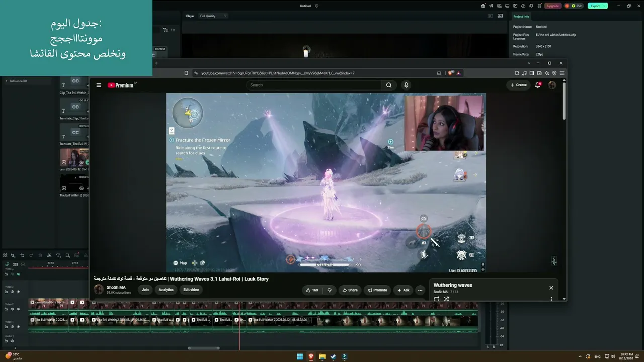Open YouTube notifications bell

click(x=538, y=85)
